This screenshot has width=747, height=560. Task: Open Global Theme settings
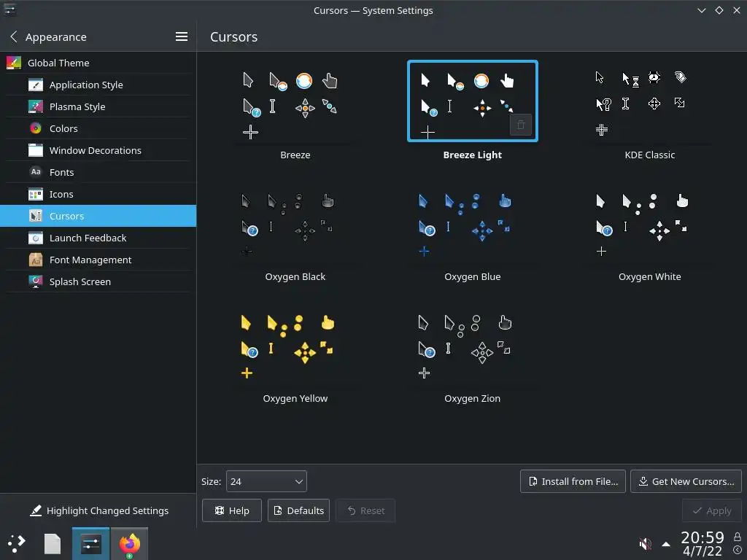(98, 63)
